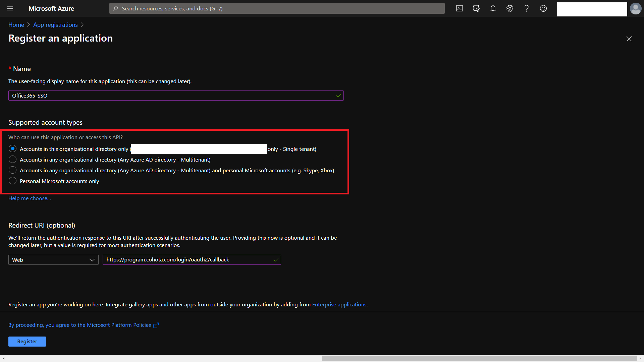Viewport: 644px width, 362px height.
Task: Click the external link icon beside Platform Policies
Action: point(156,325)
